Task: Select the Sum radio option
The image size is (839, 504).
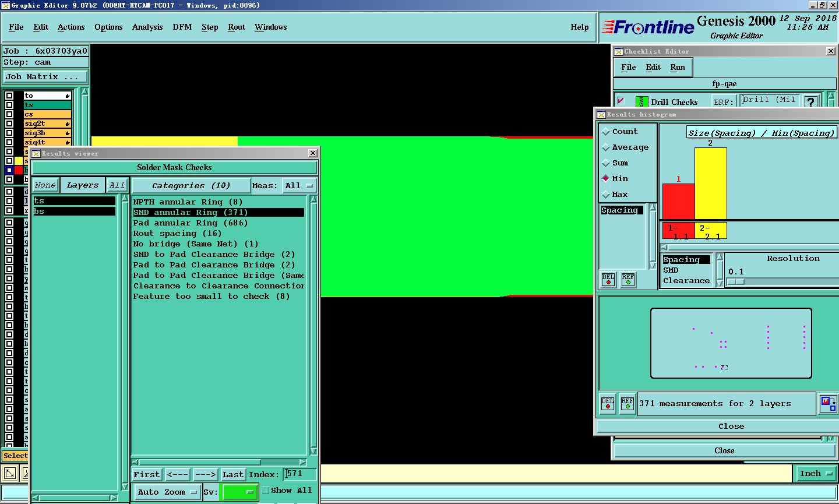Action: click(606, 163)
